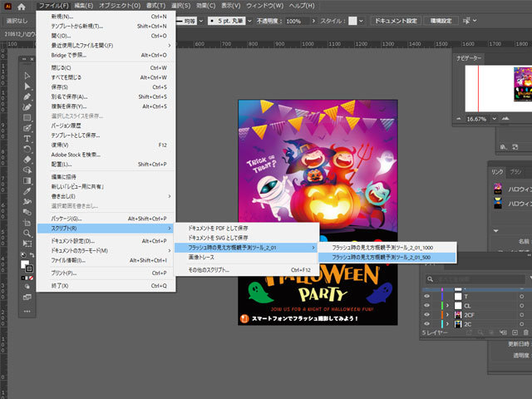Select the Rotate tool
Viewport: 532px width, 399px height.
coord(27,150)
